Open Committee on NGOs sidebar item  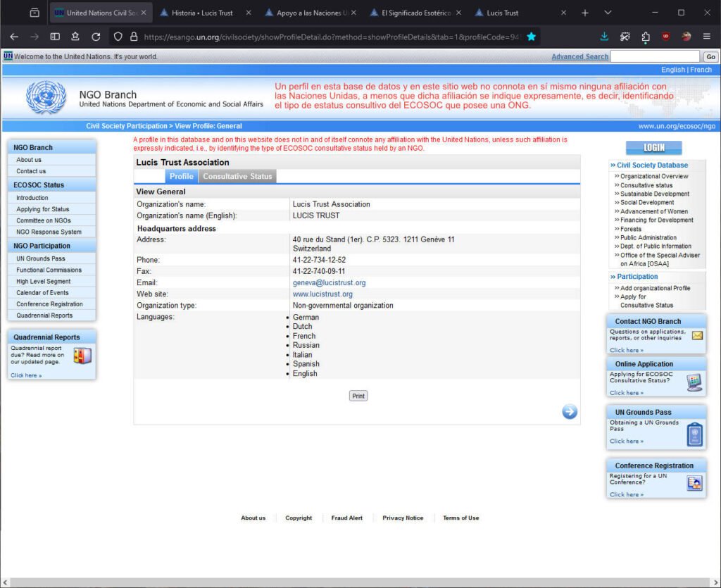(x=44, y=220)
